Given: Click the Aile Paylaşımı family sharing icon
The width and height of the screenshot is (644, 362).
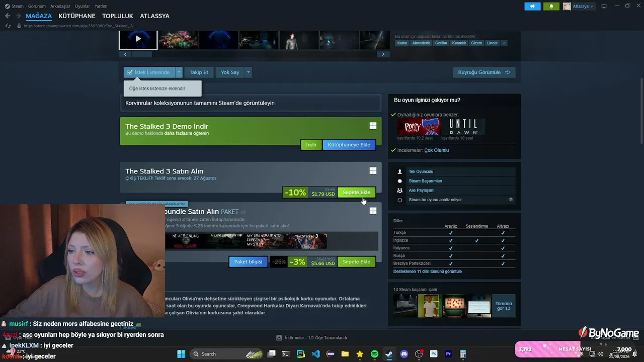Looking at the screenshot, I should coord(400,191).
